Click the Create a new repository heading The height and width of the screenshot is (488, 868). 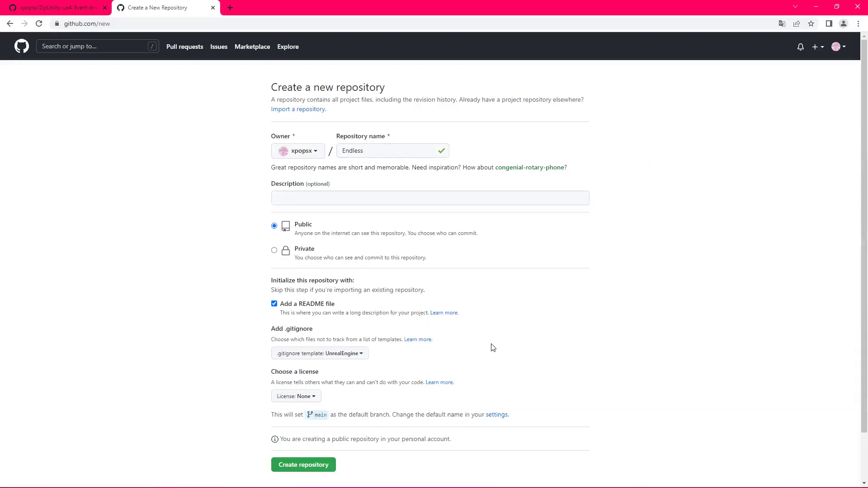(328, 87)
